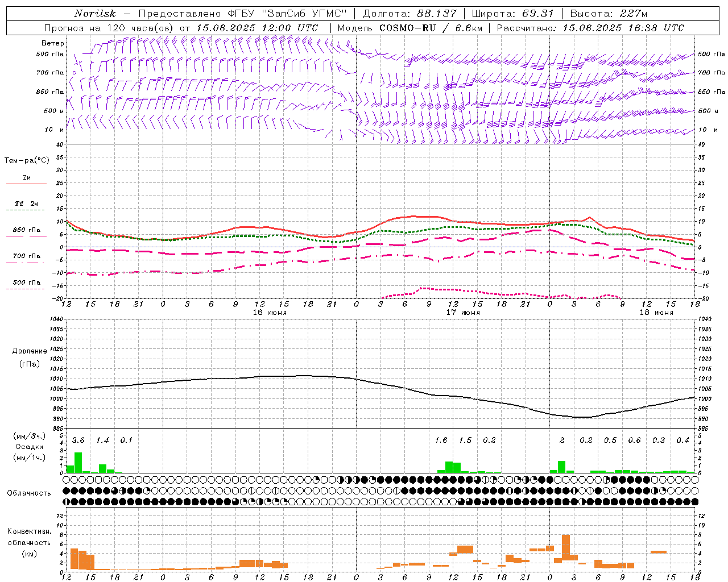Click the "3.6" precipitation total value
This screenshot has width=728, height=582.
78,440
